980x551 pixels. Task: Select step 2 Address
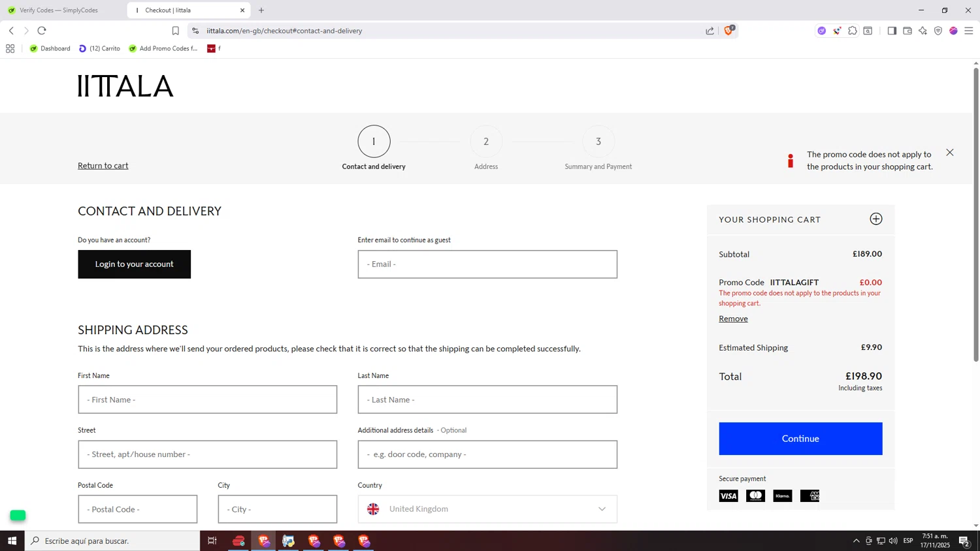pos(486,142)
